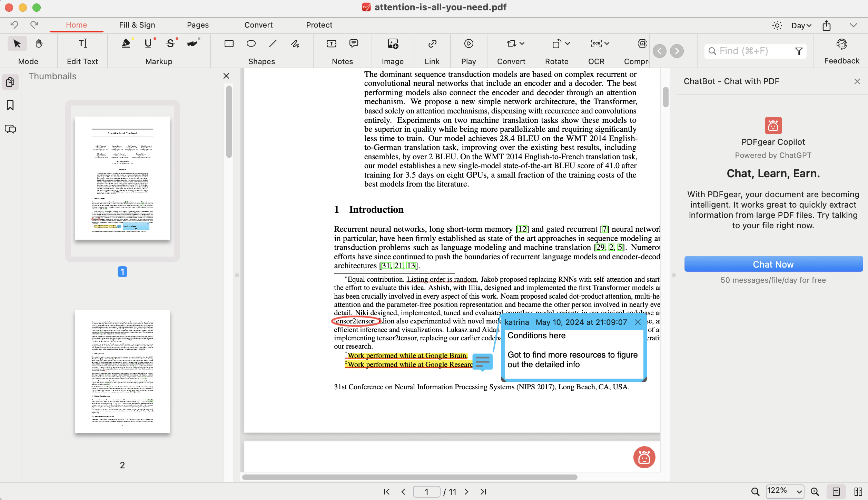Click the page number input box

pyautogui.click(x=426, y=492)
